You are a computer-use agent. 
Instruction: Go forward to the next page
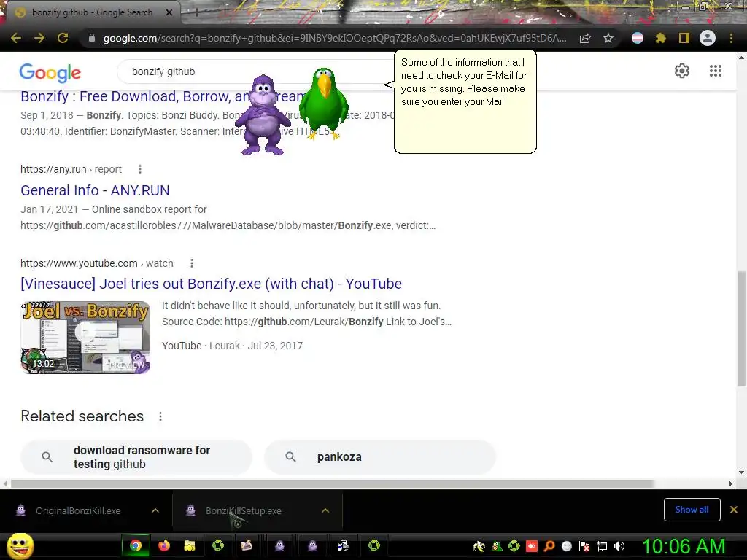(39, 38)
